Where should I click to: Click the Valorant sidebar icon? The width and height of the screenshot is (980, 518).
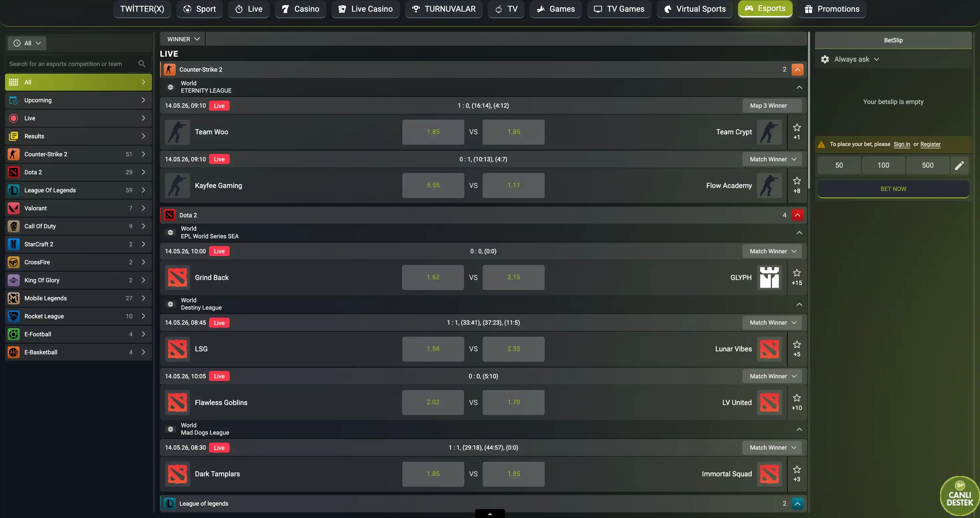coord(14,208)
